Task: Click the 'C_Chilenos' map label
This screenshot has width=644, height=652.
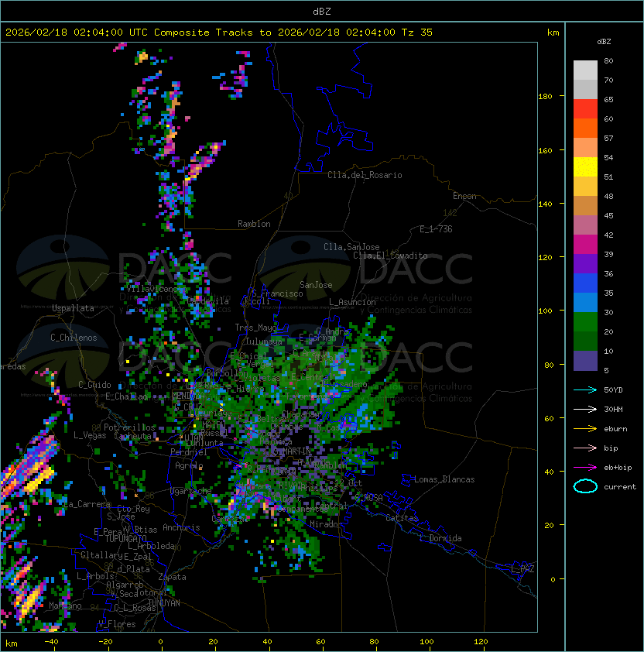Action: click(74, 338)
